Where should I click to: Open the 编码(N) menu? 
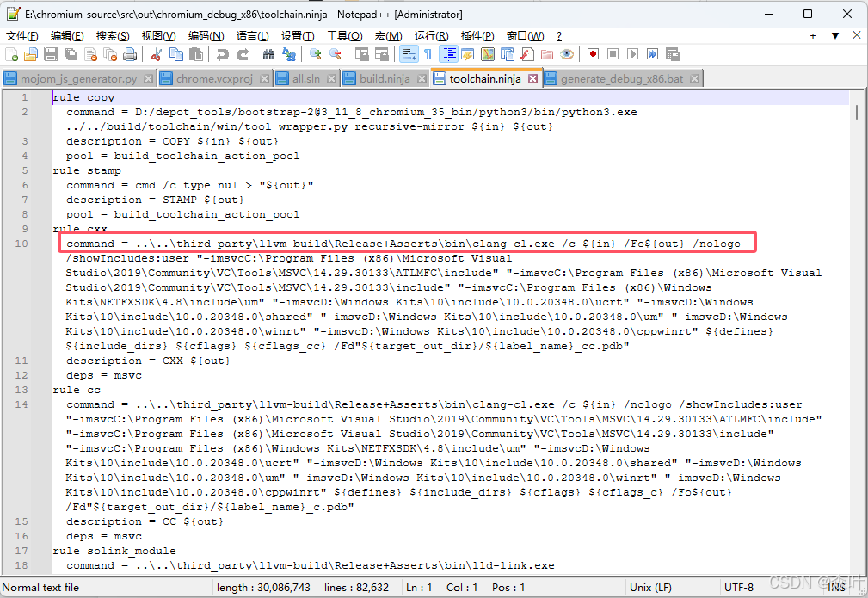coord(206,36)
